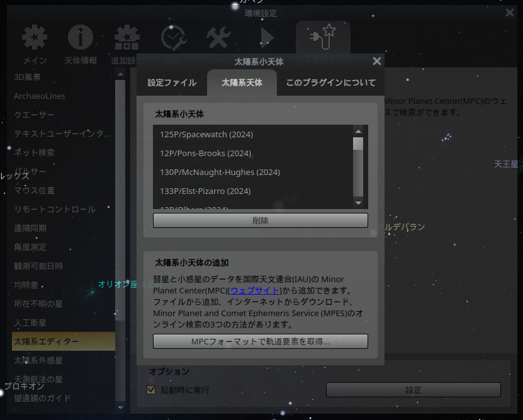Switch to the 設定ファイル tab

tap(172, 82)
